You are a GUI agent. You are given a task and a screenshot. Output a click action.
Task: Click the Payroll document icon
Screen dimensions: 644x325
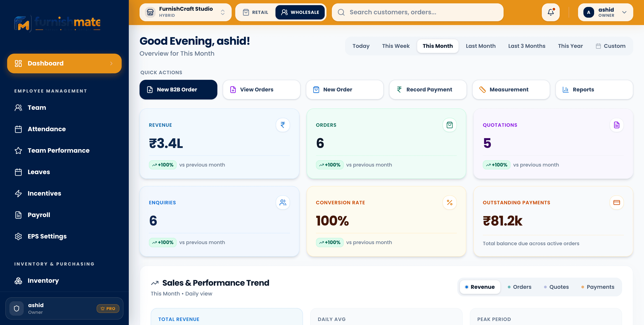(x=18, y=215)
